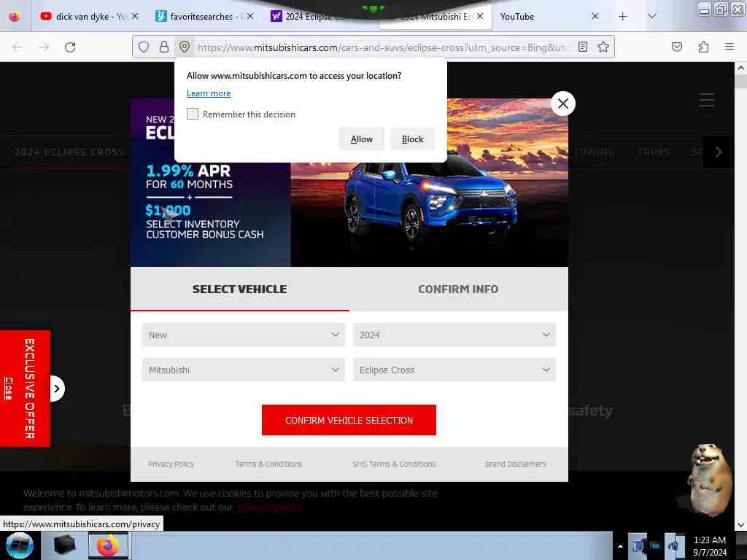Click the page vertical scrollbar up arrow
Screen dimensions: 747x560
tap(741, 68)
